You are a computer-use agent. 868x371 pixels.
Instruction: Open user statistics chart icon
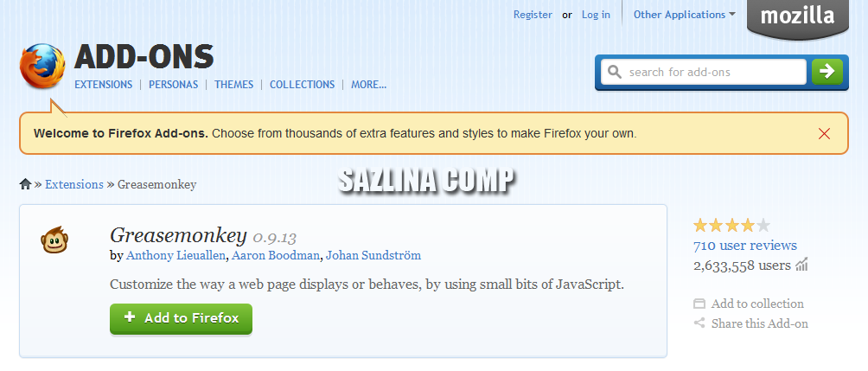(801, 265)
